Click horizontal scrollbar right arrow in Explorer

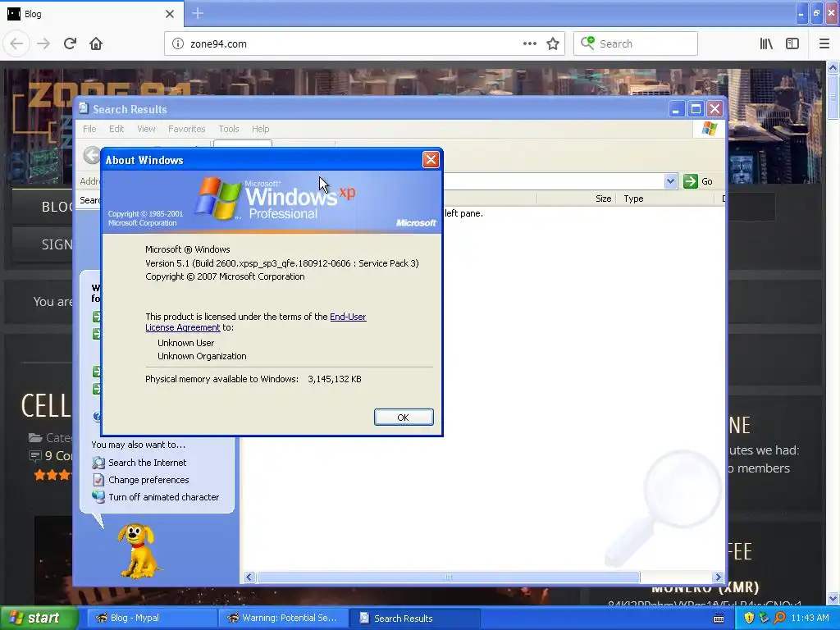[718, 577]
